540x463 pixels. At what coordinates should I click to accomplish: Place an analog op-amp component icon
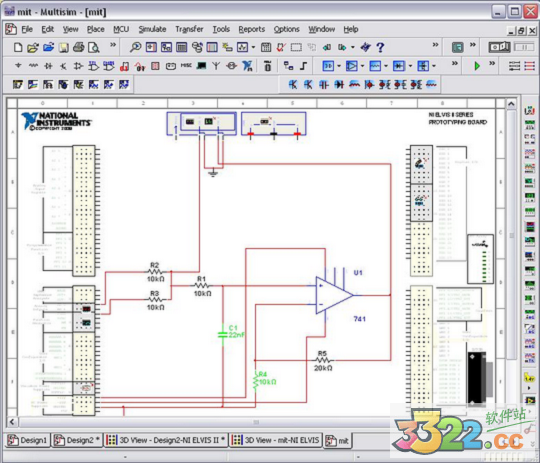click(x=78, y=66)
